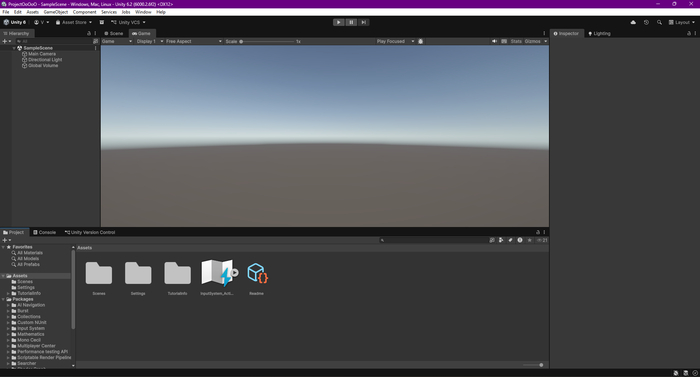This screenshot has width=700, height=377.
Task: Open the Free Aspect dropdown
Action: coord(194,41)
